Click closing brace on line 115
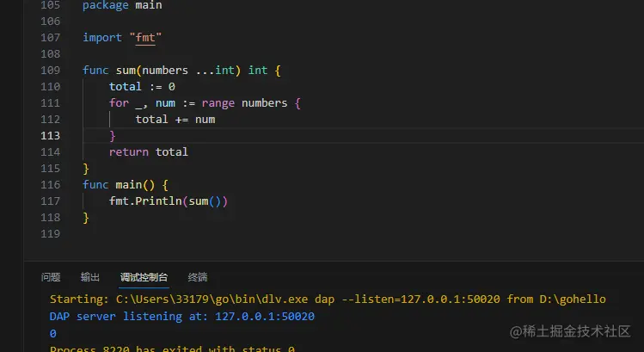This screenshot has height=352, width=644. click(86, 169)
